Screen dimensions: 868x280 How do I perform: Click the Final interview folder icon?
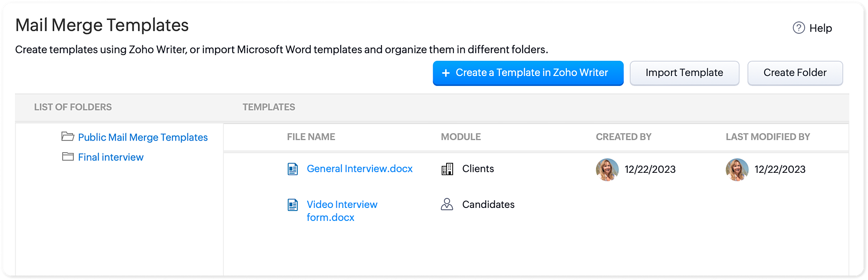[x=68, y=157]
